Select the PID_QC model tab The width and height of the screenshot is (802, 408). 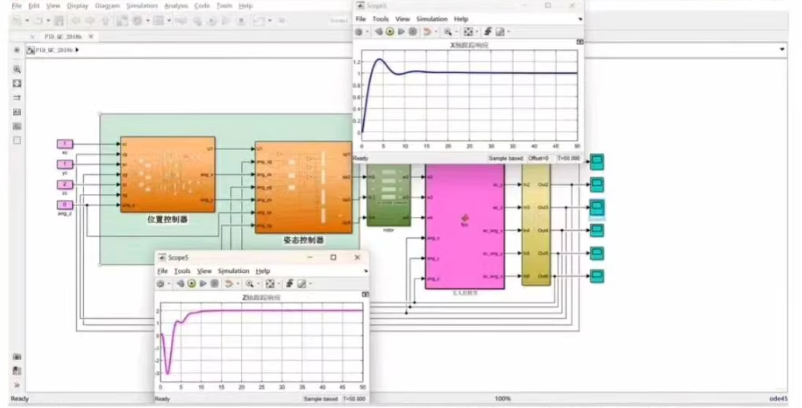[63, 37]
